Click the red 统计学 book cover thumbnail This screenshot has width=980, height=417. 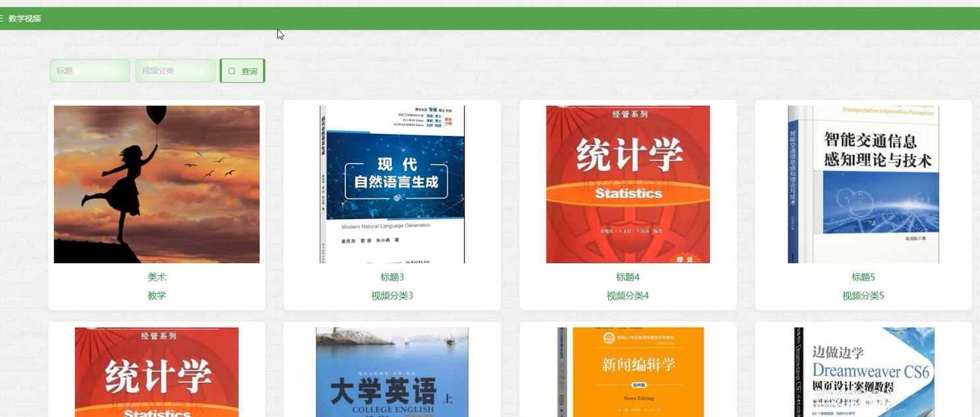pos(628,184)
